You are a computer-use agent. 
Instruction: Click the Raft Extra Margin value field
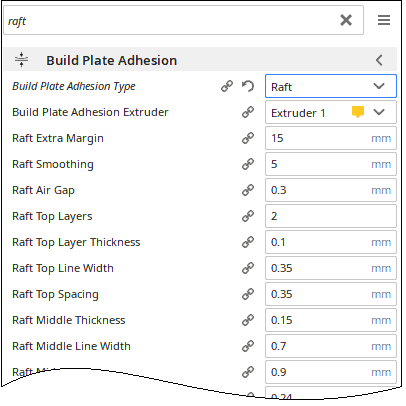(331, 138)
